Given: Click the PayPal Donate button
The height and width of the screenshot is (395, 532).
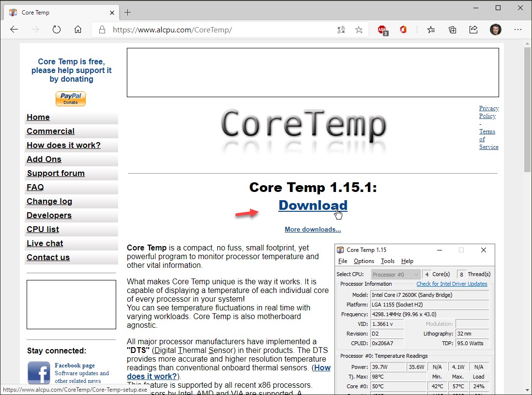Looking at the screenshot, I should (71, 99).
